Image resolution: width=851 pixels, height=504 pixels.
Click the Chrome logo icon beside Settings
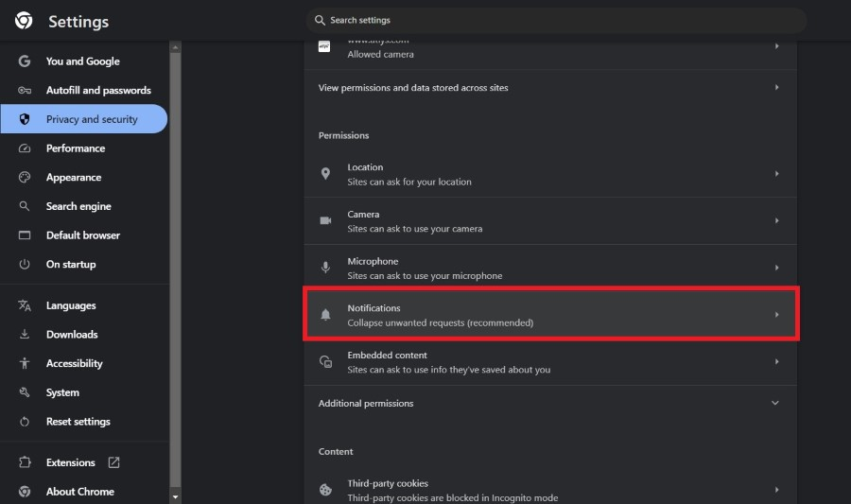(24, 21)
